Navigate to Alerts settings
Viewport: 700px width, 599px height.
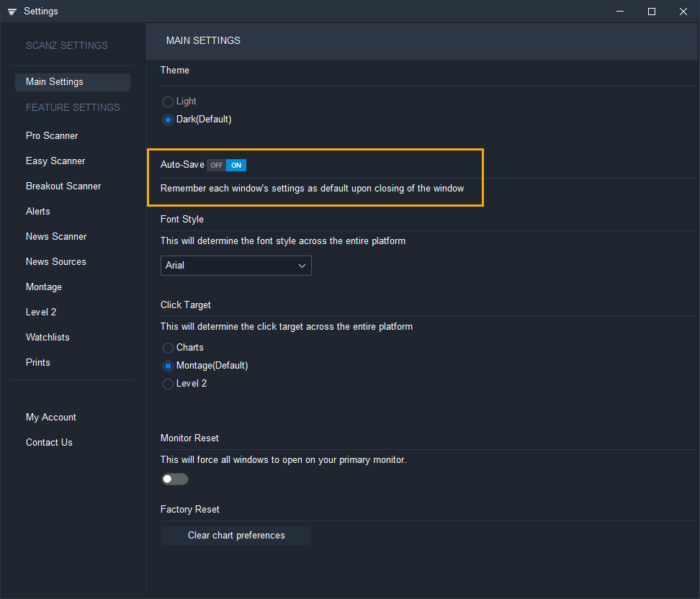coord(37,211)
